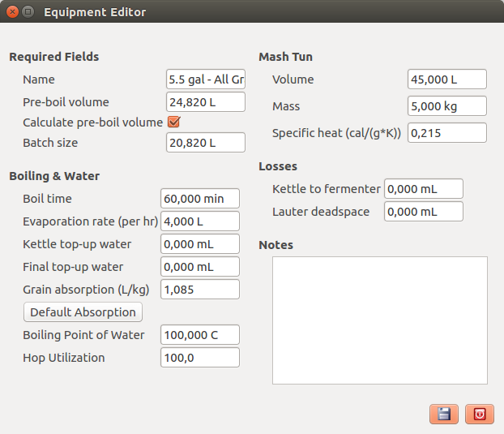Image resolution: width=504 pixels, height=434 pixels.
Task: Edit the equipment Name field
Action: pos(206,79)
